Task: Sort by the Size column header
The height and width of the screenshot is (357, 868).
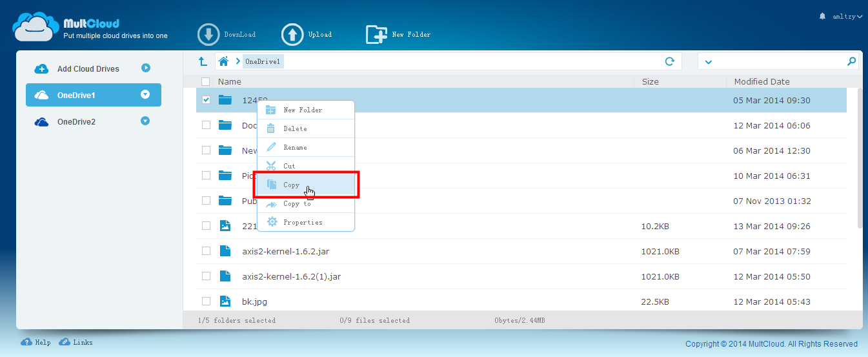Action: [x=651, y=81]
